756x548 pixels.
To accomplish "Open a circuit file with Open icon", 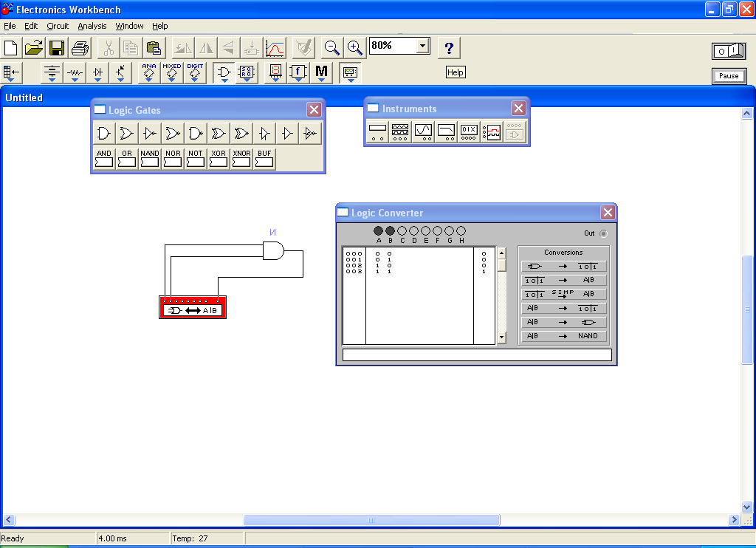I will click(x=34, y=48).
